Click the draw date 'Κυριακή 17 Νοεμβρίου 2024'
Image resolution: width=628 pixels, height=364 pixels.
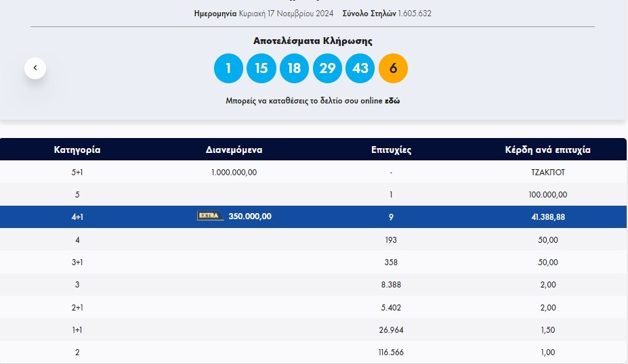(x=286, y=14)
